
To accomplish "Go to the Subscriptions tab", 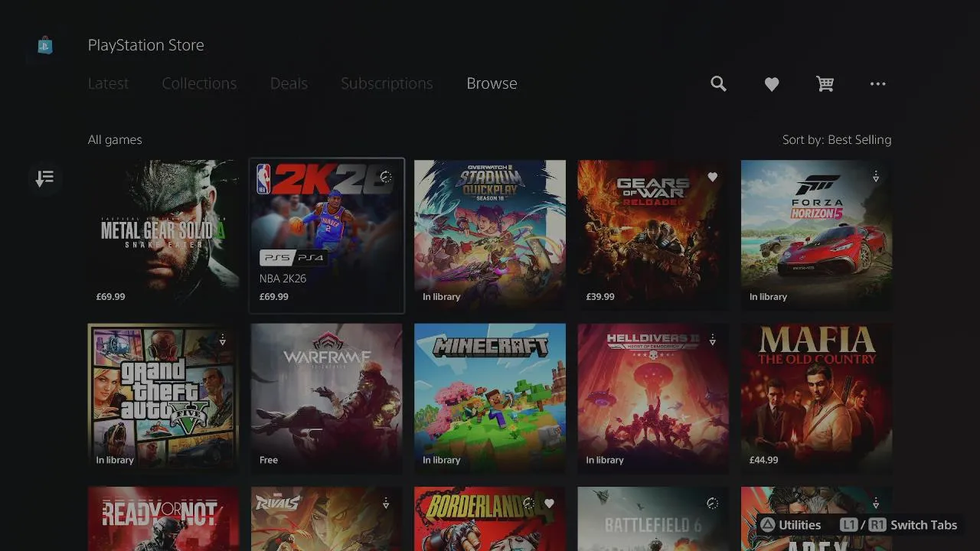I will [387, 83].
